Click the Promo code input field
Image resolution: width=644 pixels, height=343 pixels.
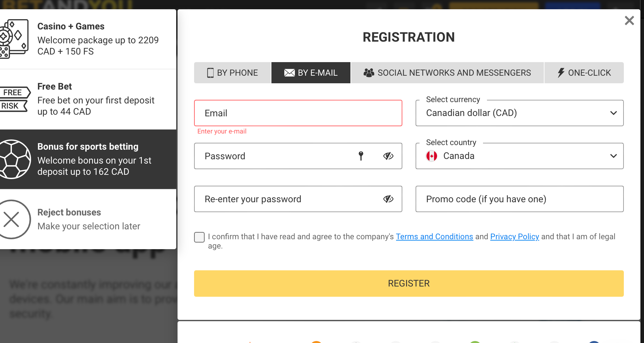tap(519, 199)
